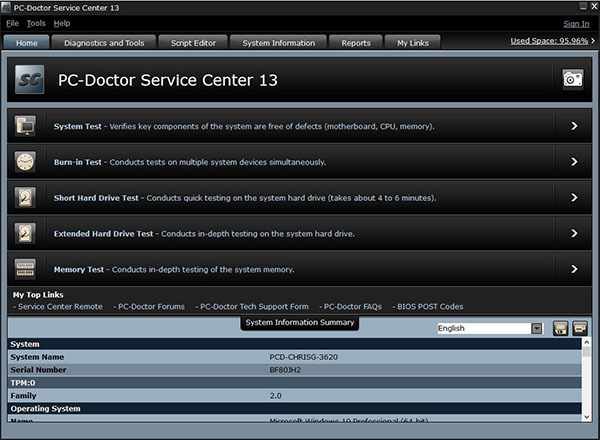Open the Script Editor tab

point(191,43)
